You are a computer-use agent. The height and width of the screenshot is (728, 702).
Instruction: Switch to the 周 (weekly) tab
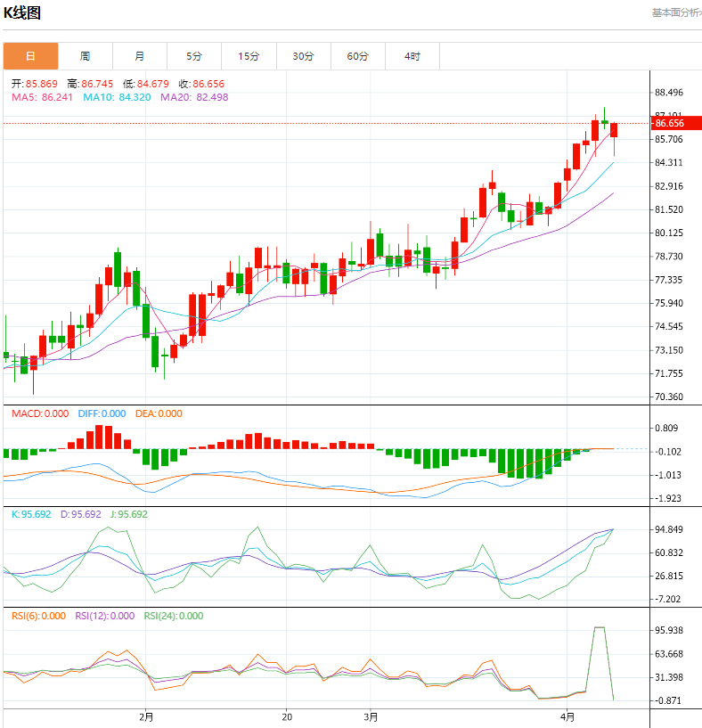point(85,56)
